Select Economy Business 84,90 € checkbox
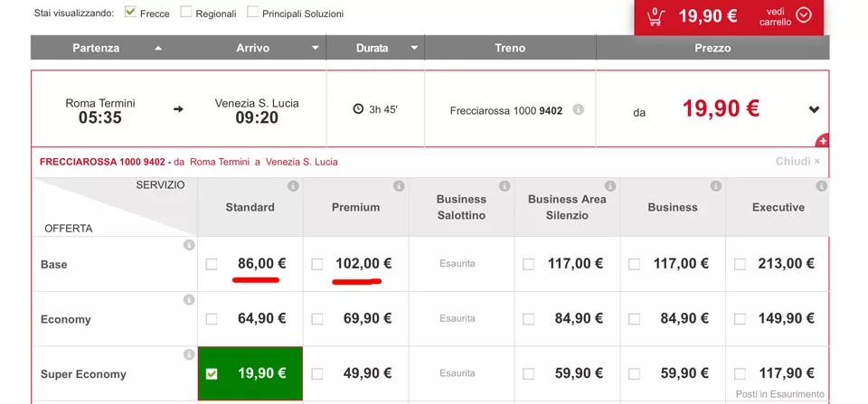The width and height of the screenshot is (868, 404). (635, 319)
